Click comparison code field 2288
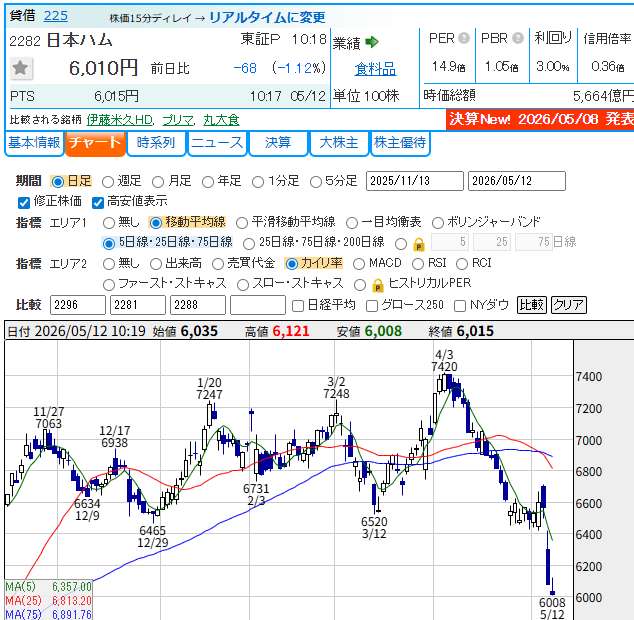The height and width of the screenshot is (620, 634). click(198, 305)
